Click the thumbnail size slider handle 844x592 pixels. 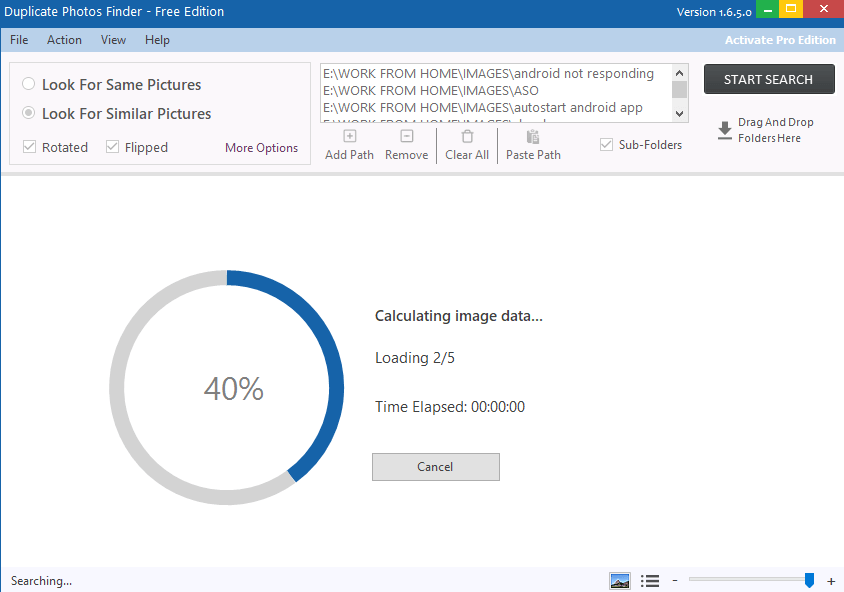click(809, 580)
